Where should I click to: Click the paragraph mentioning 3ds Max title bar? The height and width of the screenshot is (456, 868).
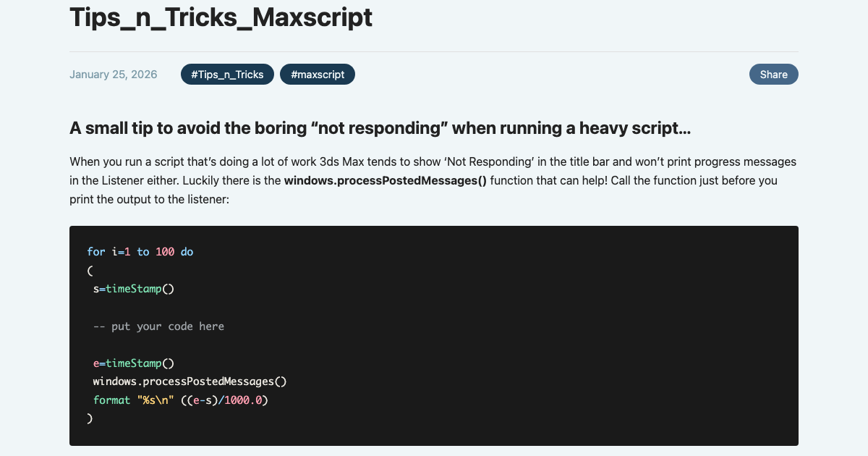point(433,180)
